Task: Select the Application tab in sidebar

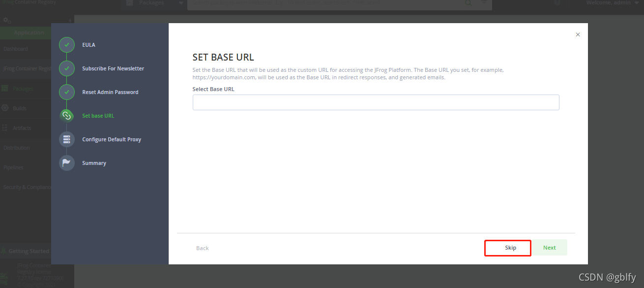Action: point(29,32)
